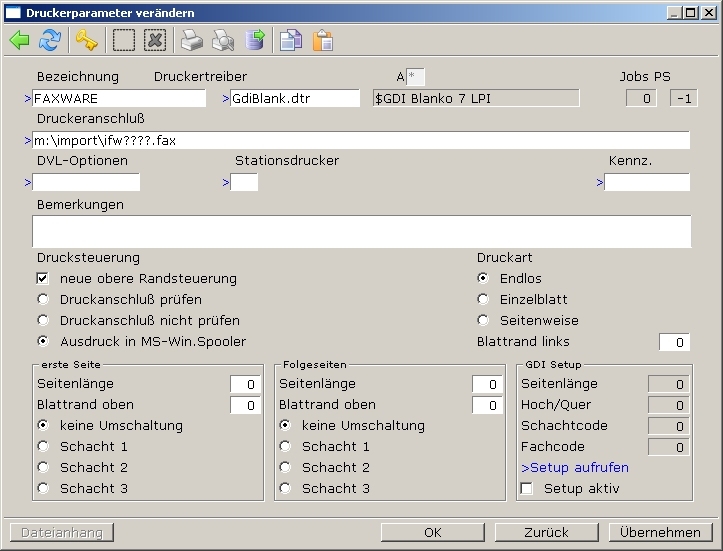The image size is (723, 551).
Task: Click the clipboard paste icon
Action: click(322, 40)
